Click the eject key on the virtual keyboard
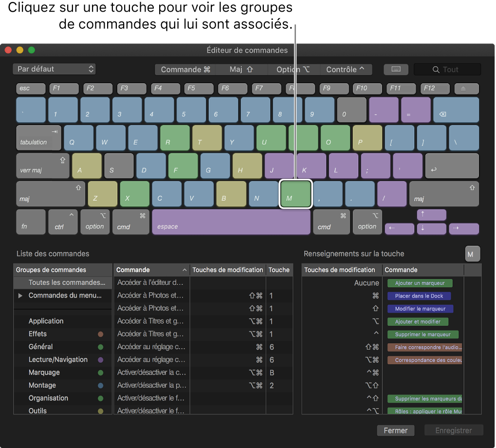496x448 pixels. click(466, 89)
